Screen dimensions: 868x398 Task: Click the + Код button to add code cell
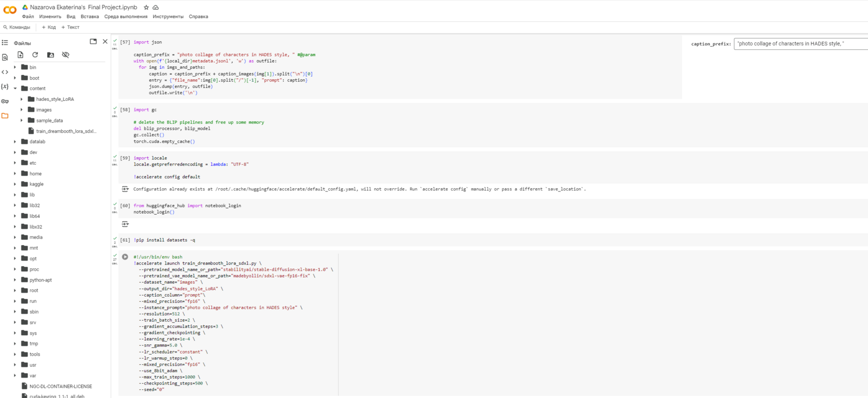coord(49,27)
